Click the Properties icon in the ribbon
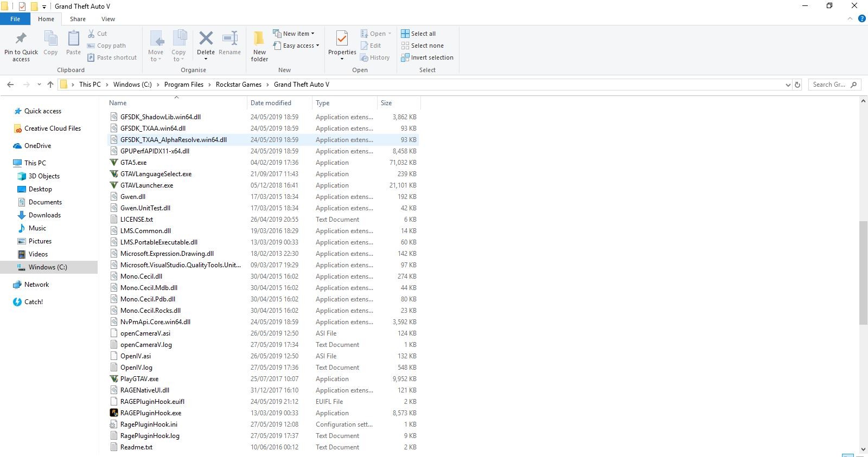The height and width of the screenshot is (457, 868). pyautogui.click(x=342, y=40)
